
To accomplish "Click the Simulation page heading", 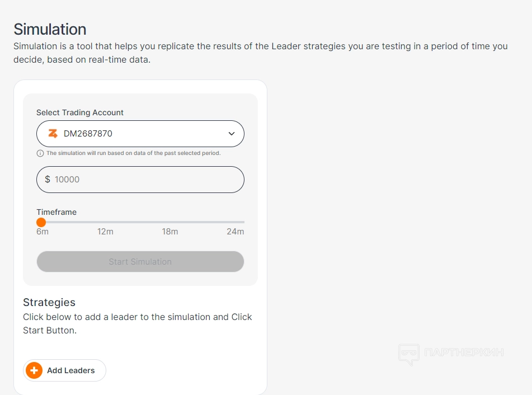I will (50, 29).
